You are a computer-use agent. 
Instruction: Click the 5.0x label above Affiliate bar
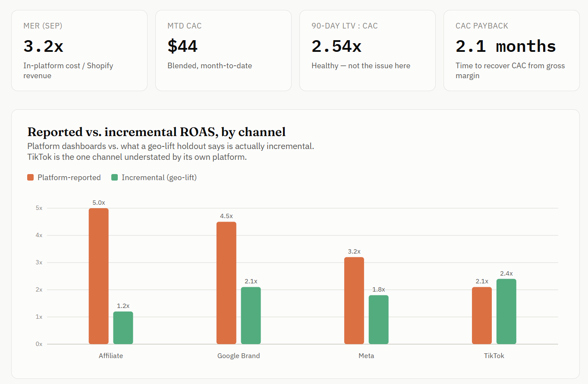tap(98, 202)
